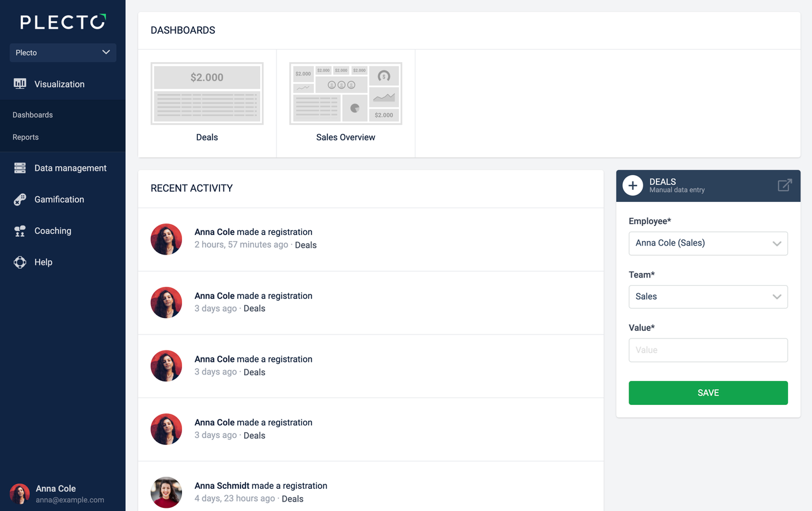
Task: Click the plus icon in Deals header
Action: [x=632, y=185]
